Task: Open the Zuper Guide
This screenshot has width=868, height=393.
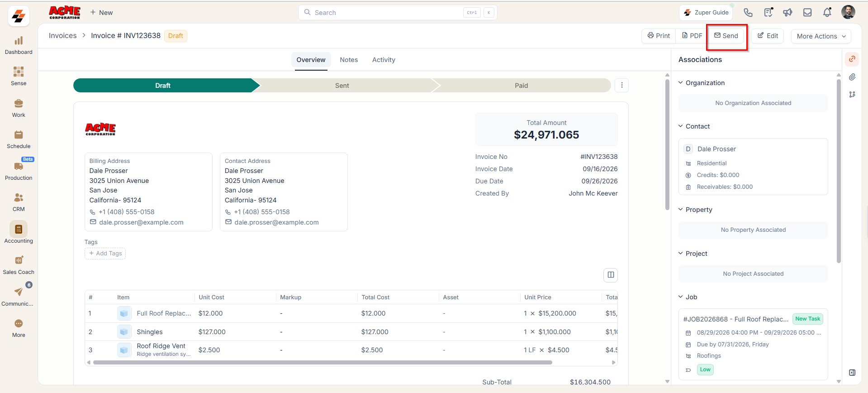Action: pos(706,13)
